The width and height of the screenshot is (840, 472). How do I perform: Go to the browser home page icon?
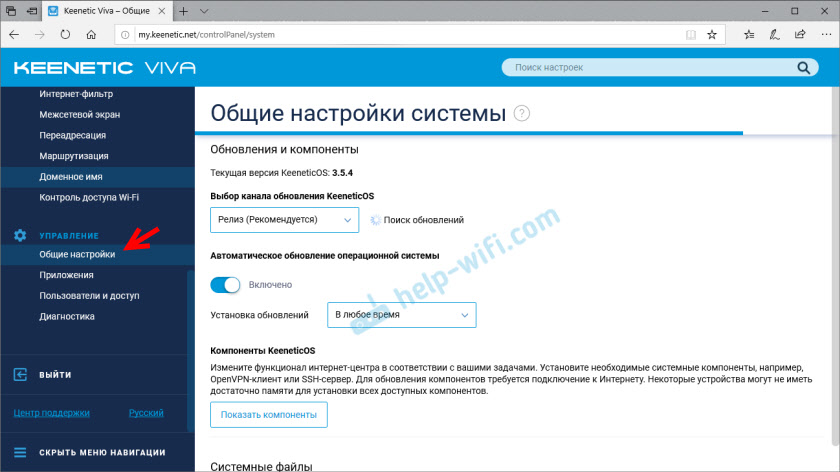pyautogui.click(x=91, y=34)
